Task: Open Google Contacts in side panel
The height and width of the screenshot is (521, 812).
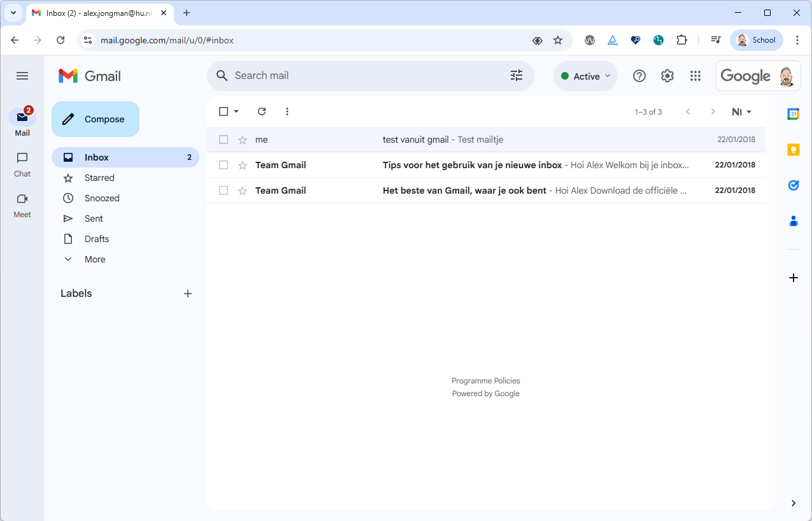Action: tap(793, 221)
